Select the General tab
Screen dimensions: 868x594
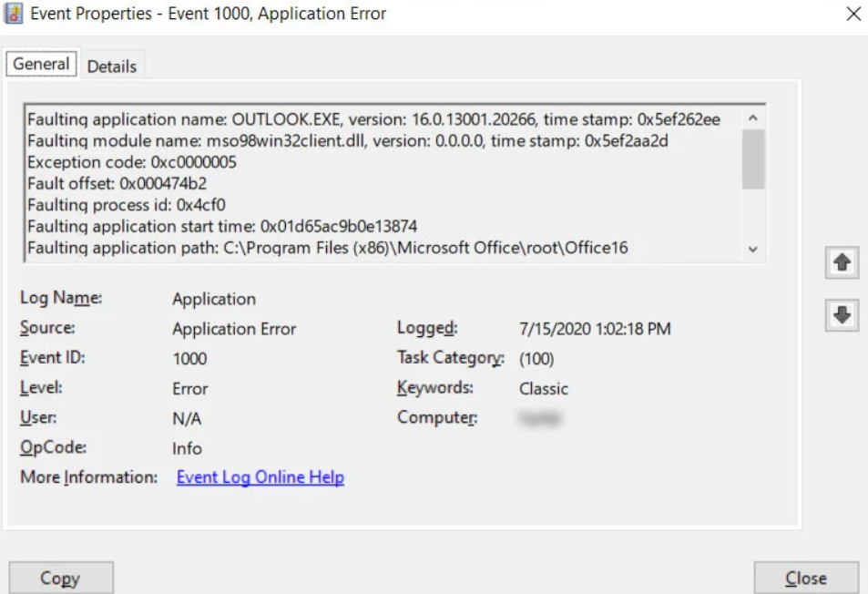[42, 64]
